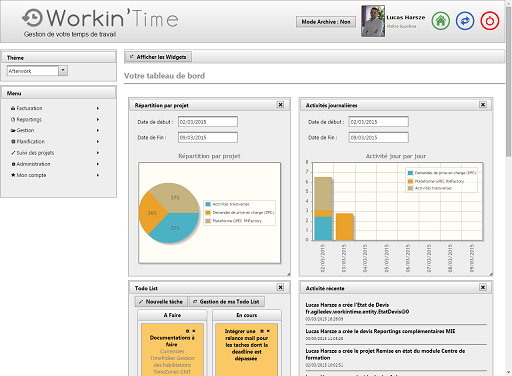Delete the Documentations à faire task note
This screenshot has width=512, height=376.
(194, 331)
